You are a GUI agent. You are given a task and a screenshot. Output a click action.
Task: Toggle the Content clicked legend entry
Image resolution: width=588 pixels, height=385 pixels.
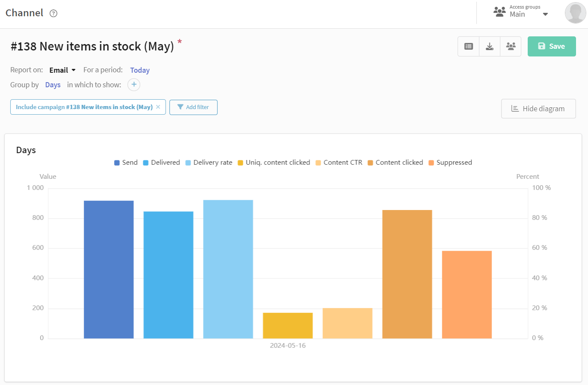395,163
